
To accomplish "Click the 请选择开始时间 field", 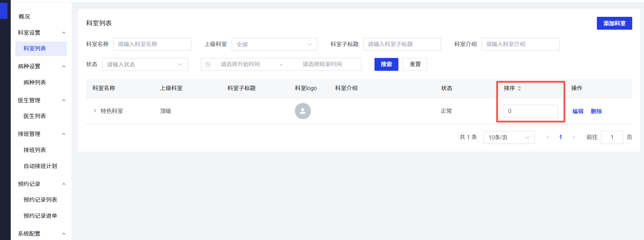I will (x=240, y=64).
